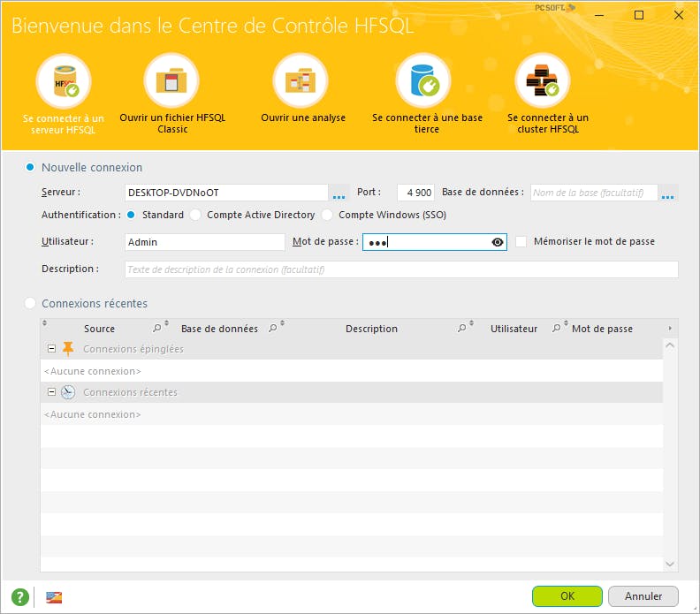Choose the Connexions récentes radio option
700x614 pixels.
30,303
